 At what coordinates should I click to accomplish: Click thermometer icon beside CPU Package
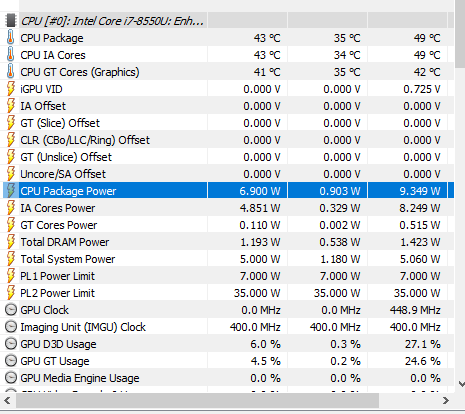[x=11, y=37]
